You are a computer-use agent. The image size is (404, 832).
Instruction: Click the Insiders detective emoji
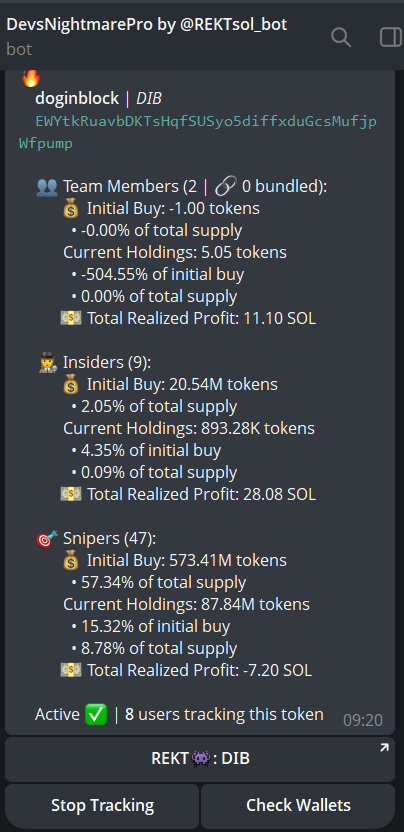47,363
